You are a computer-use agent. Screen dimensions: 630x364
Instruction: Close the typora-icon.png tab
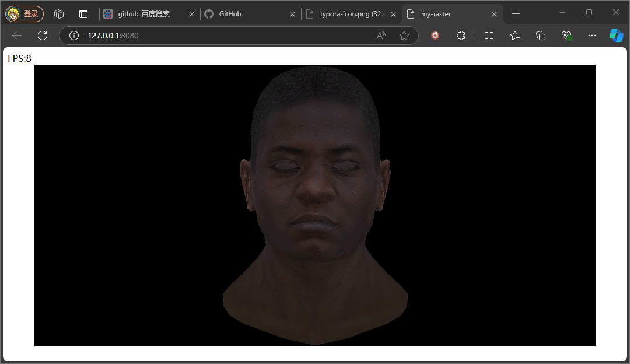pos(393,14)
